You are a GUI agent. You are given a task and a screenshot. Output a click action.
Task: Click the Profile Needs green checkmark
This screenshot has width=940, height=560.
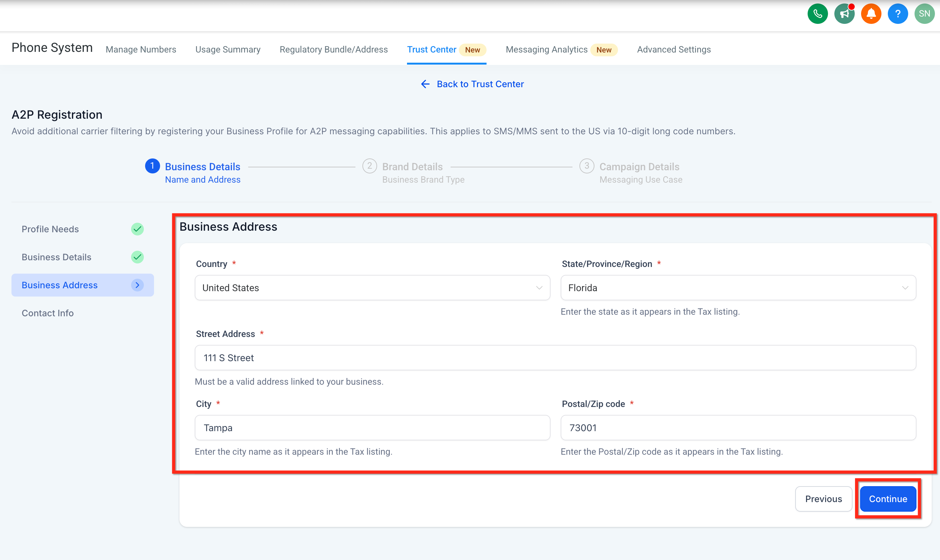pyautogui.click(x=137, y=229)
